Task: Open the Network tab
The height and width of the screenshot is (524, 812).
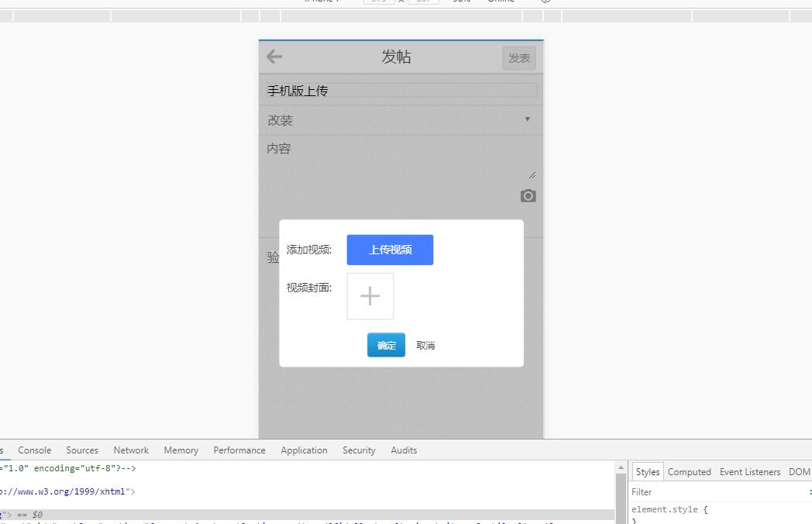Action: (x=131, y=450)
